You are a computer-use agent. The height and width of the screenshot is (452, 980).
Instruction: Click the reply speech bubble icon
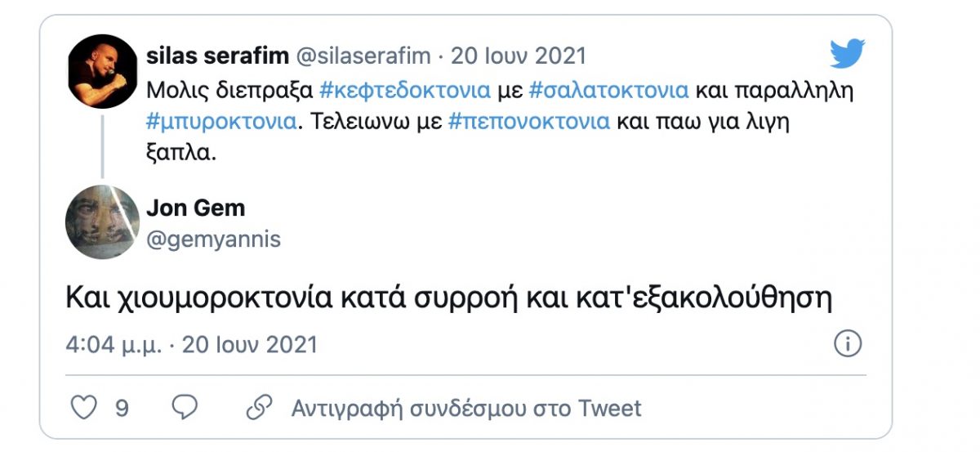point(185,407)
